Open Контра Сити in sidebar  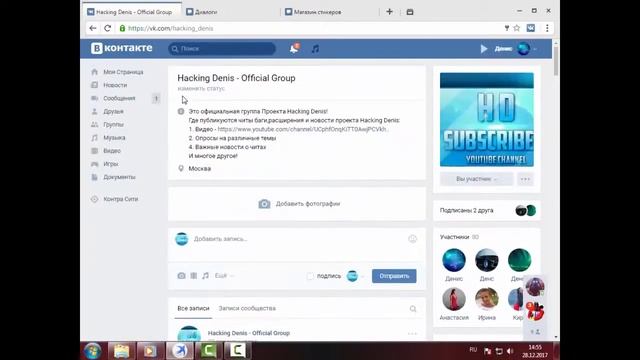(121, 199)
